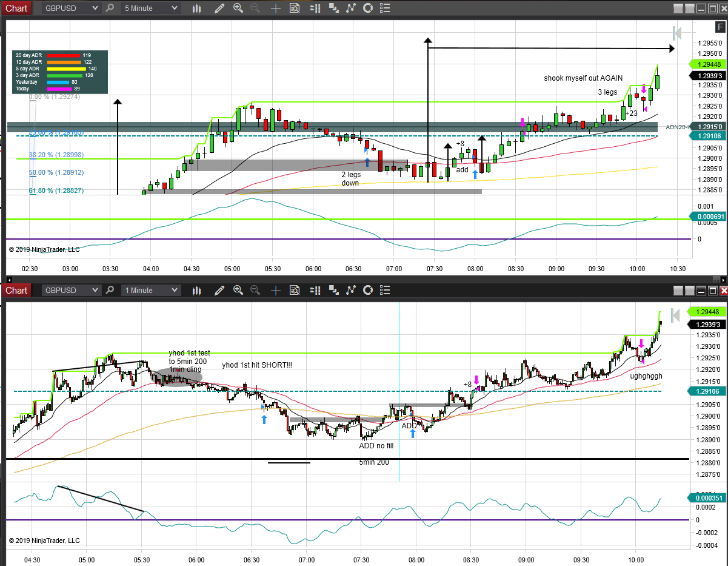Open Properties icon in 5 Minute chart toolbar
This screenshot has height=566, width=728.
pyautogui.click(x=385, y=8)
